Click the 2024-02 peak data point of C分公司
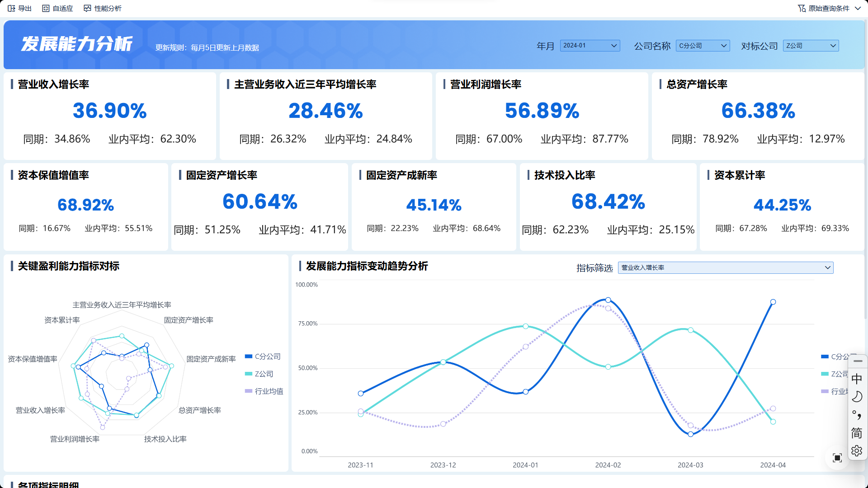868x488 pixels. pyautogui.click(x=608, y=300)
